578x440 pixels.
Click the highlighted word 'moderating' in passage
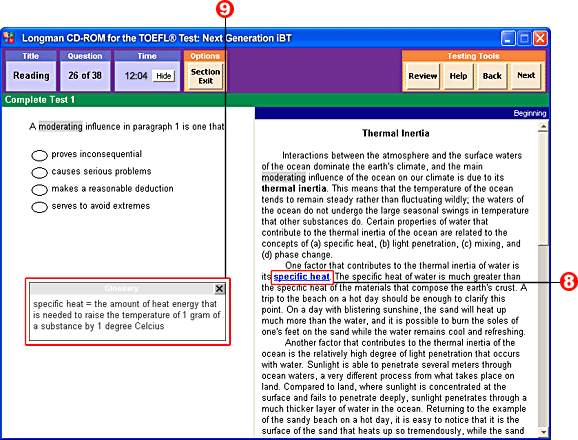click(x=283, y=178)
